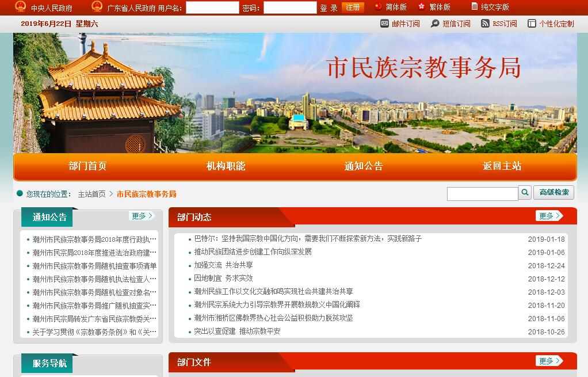Go to 部门首页 in navigation bar
The width and height of the screenshot is (588, 377).
[x=87, y=166]
